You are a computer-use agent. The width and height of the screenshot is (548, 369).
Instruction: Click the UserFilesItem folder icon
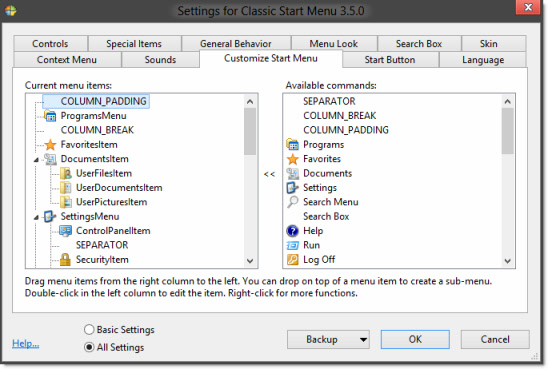pyautogui.click(x=65, y=173)
